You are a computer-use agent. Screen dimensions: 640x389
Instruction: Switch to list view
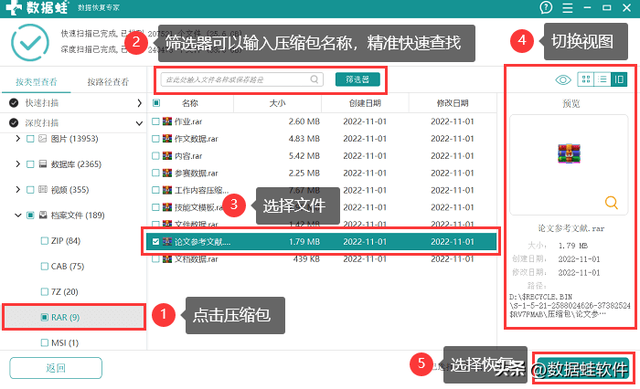point(602,79)
